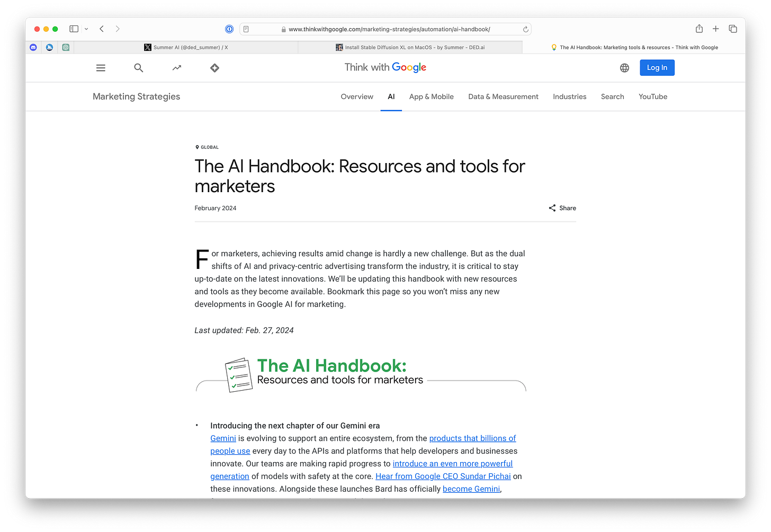Open the Search nav item
The image size is (771, 532).
coord(613,96)
